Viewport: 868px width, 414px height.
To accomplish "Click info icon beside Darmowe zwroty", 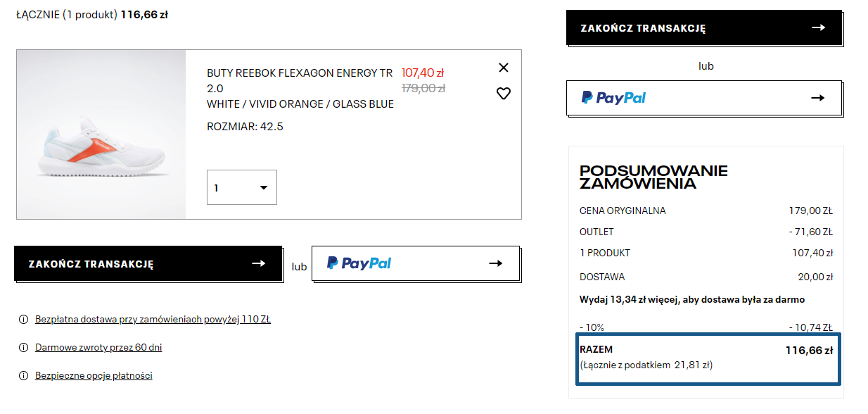I will [24, 348].
